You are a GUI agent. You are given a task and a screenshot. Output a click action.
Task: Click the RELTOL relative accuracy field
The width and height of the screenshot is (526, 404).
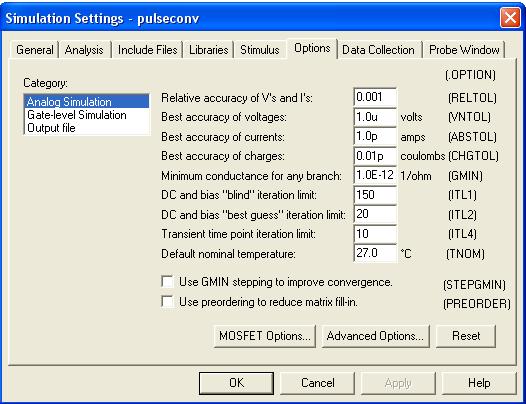375,97
